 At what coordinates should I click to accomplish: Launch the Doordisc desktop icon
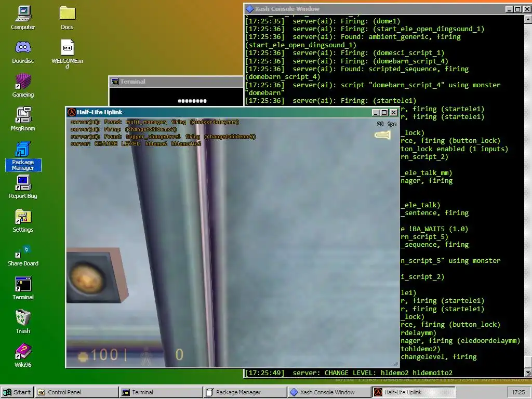point(23,51)
